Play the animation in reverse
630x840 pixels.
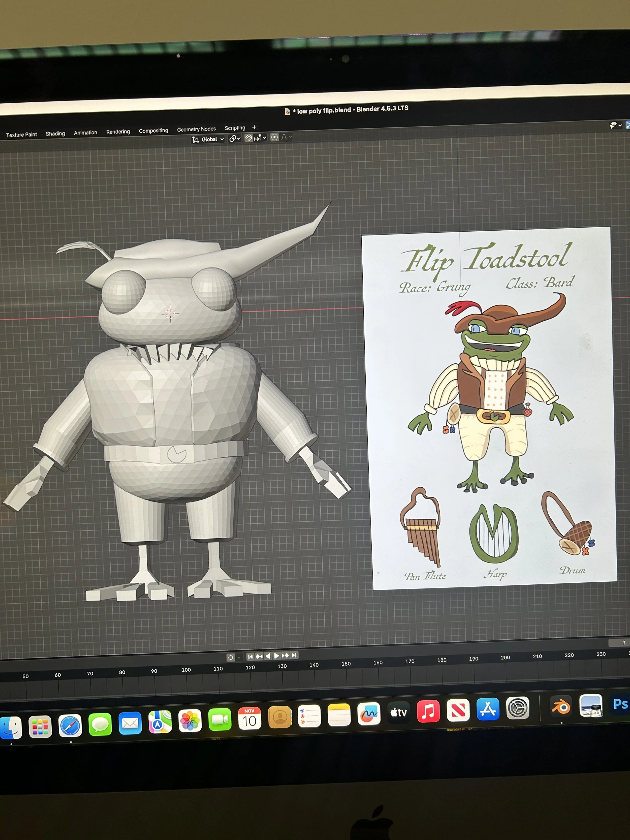tap(268, 656)
